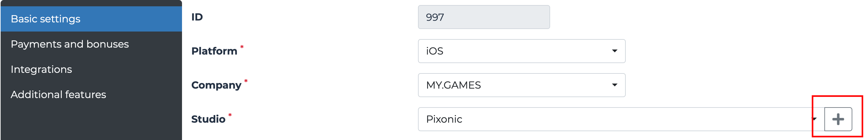The height and width of the screenshot is (140, 868).
Task: Click the Company field label
Action: coord(216,85)
